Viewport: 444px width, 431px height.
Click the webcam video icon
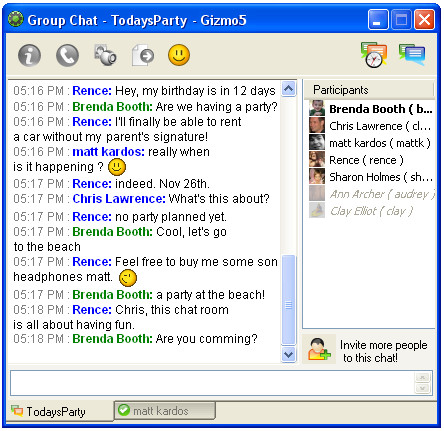click(105, 55)
